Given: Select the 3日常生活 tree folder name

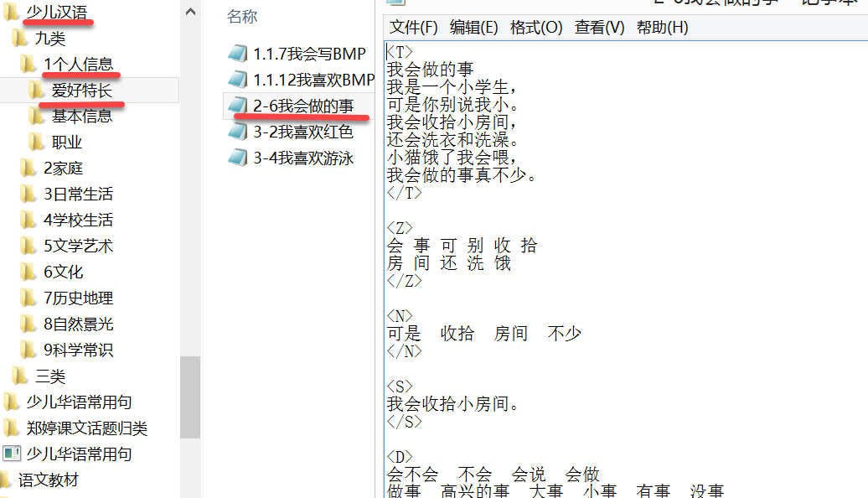Looking at the screenshot, I should point(78,194).
